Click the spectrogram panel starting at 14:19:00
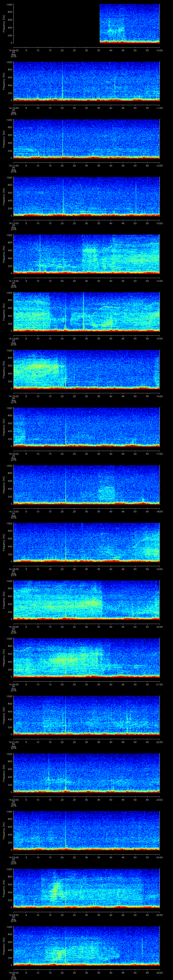Viewport: 173px width, 980px height. point(87,600)
